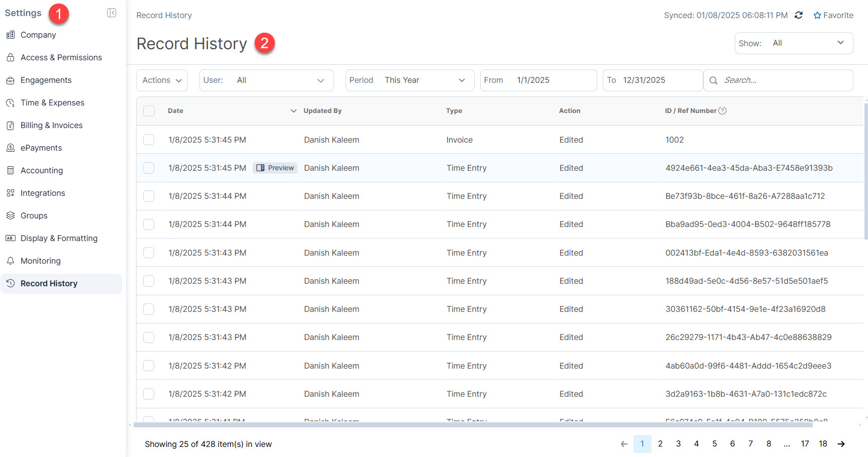Click the horizontal scrollbar under the table

473,425
